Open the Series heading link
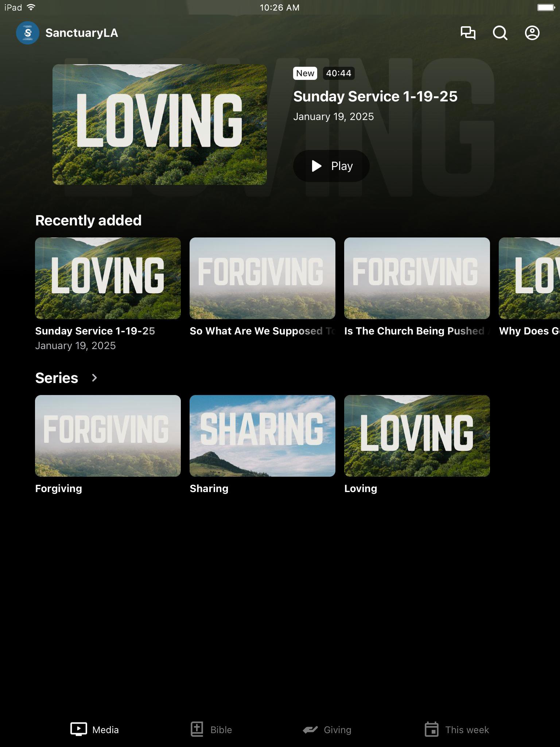560x747 pixels. [57, 378]
